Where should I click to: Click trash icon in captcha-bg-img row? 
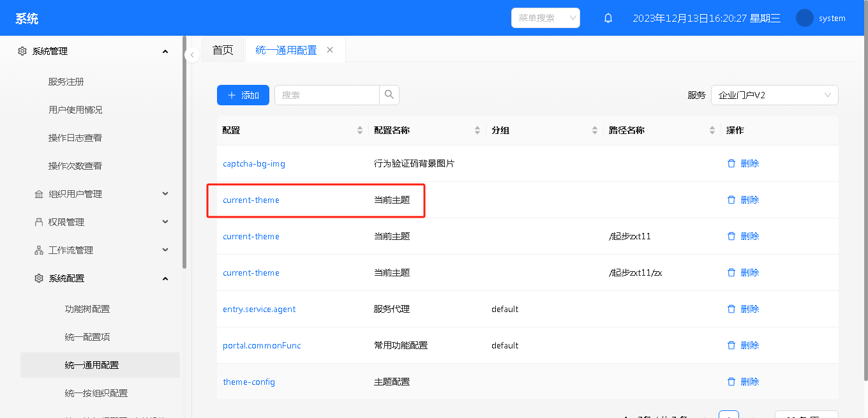click(x=731, y=163)
